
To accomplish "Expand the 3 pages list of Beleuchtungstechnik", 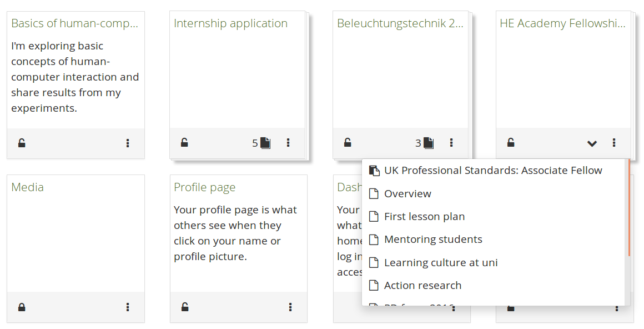I will click(425, 143).
